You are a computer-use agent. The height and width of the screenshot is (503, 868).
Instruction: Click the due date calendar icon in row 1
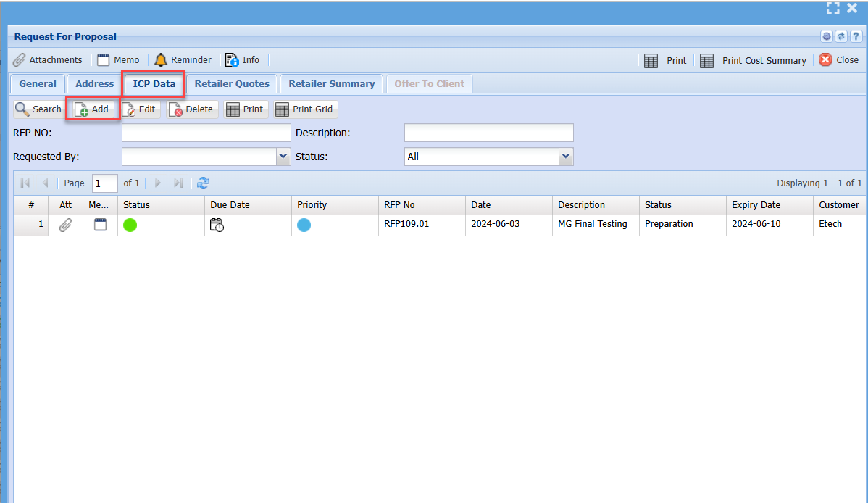pos(217,225)
